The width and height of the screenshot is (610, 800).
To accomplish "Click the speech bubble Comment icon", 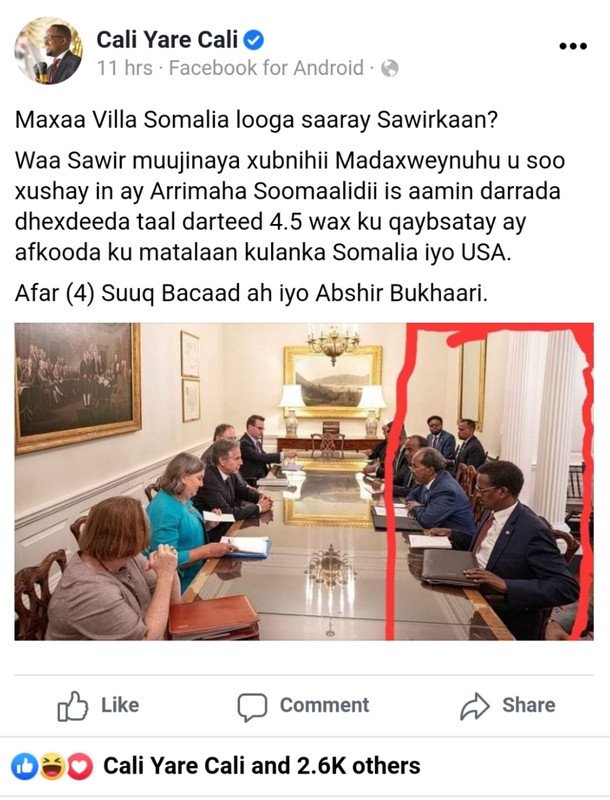I will click(x=252, y=707).
